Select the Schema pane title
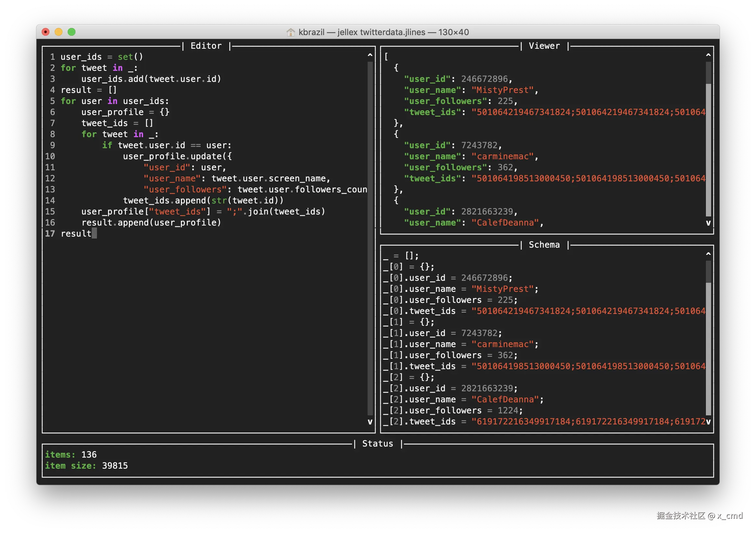The image size is (756, 533). [544, 245]
